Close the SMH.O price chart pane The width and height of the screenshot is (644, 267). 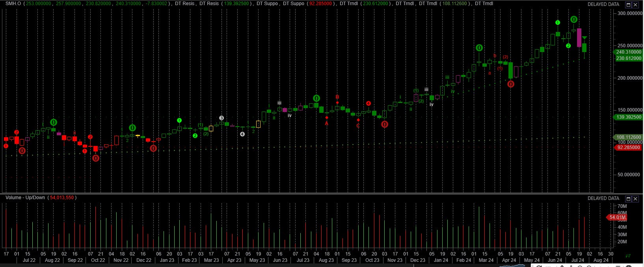click(x=635, y=5)
